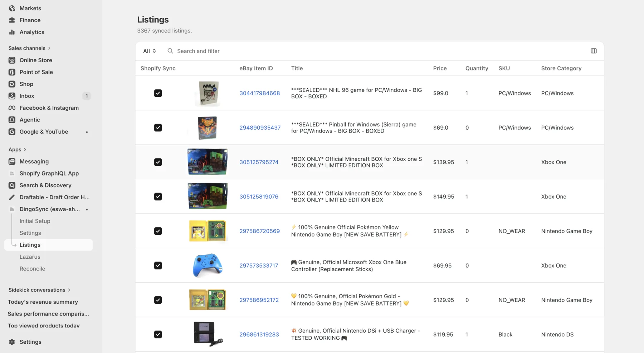Click the Settings gear icon
The image size is (644, 353).
click(x=12, y=342)
